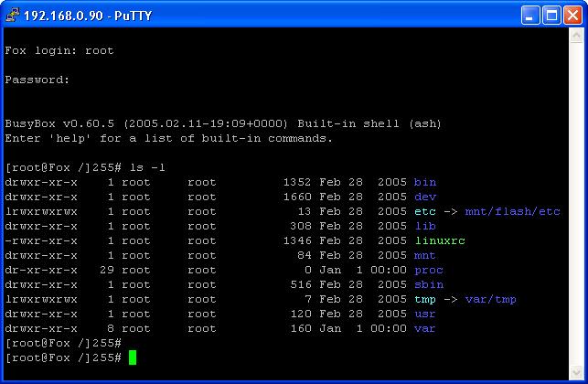This screenshot has width=588, height=384.
Task: Click the 'var/tmp' symlink target
Action: 490,299
